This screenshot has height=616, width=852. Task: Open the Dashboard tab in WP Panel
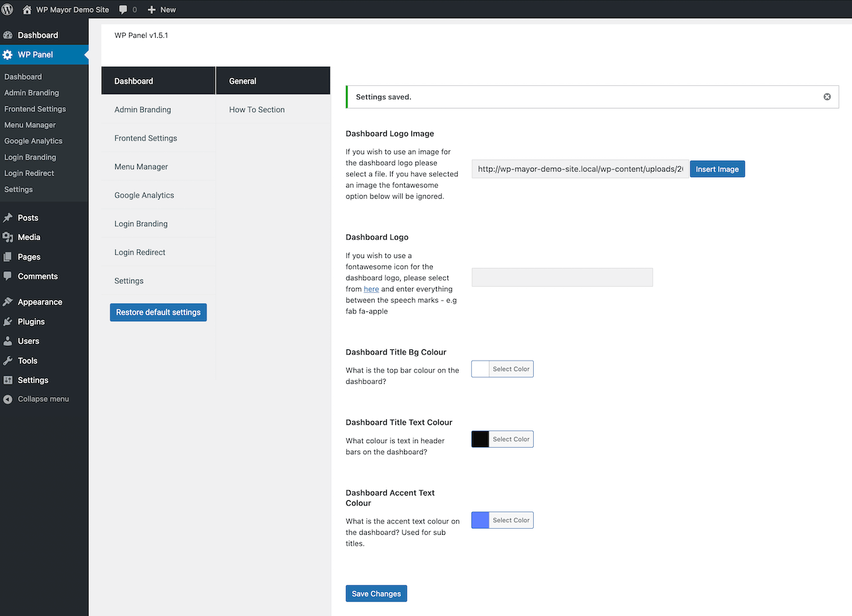tap(158, 81)
